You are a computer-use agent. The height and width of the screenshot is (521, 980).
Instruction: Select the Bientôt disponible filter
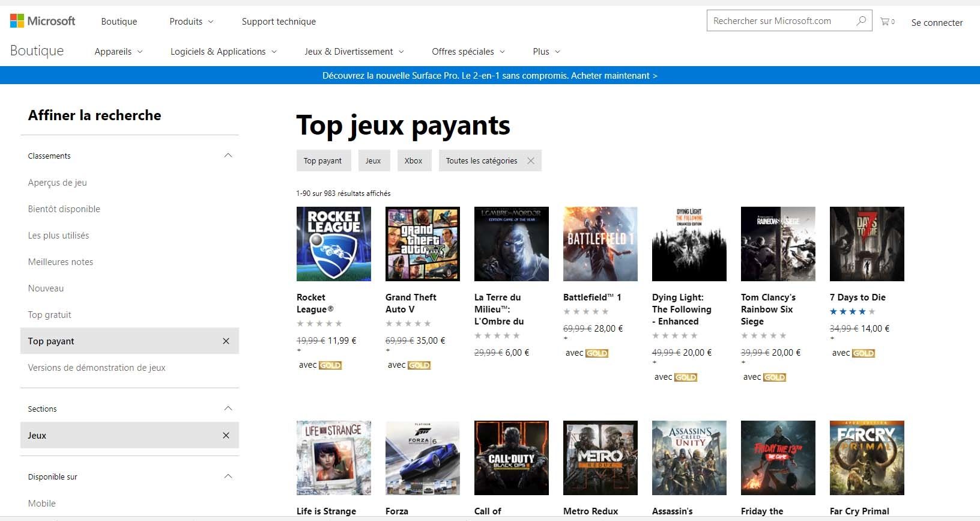64,209
